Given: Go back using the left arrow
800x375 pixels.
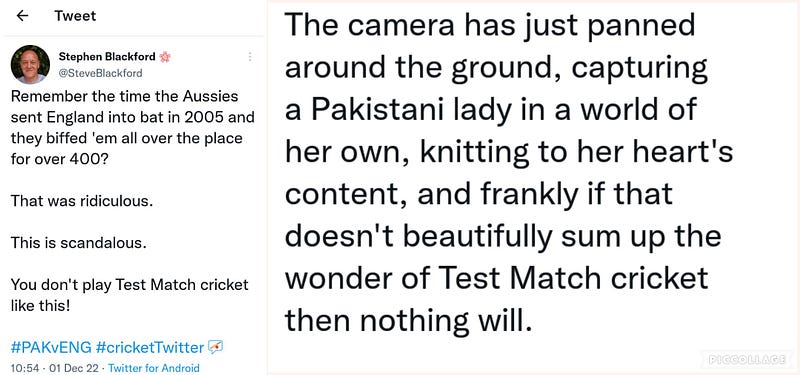Looking at the screenshot, I should pyautogui.click(x=22, y=16).
